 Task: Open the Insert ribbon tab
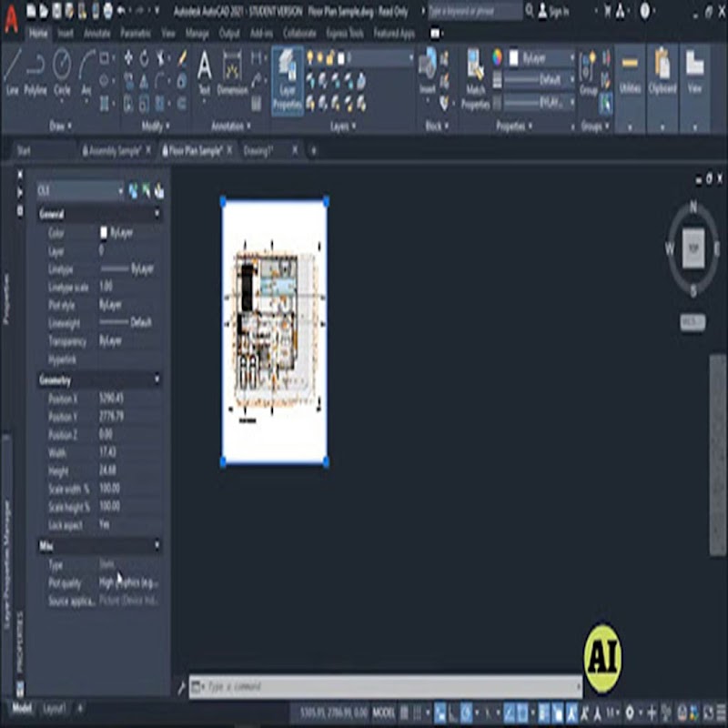[66, 33]
